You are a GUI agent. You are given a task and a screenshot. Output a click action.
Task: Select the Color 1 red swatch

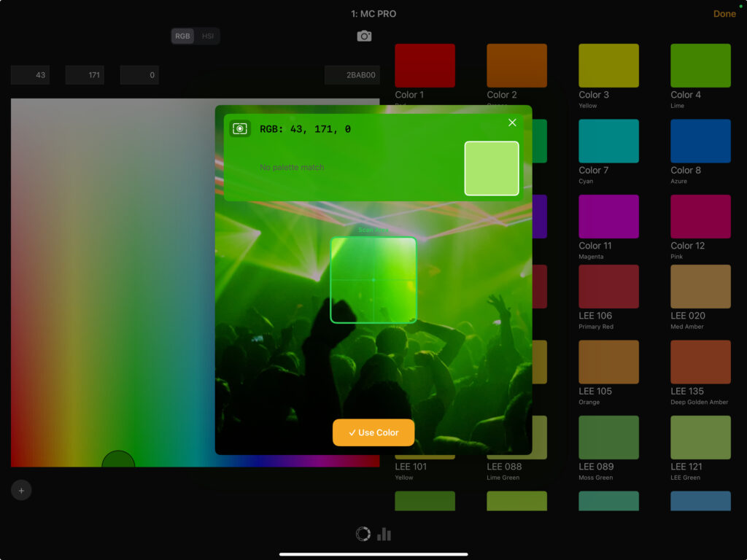coord(425,66)
